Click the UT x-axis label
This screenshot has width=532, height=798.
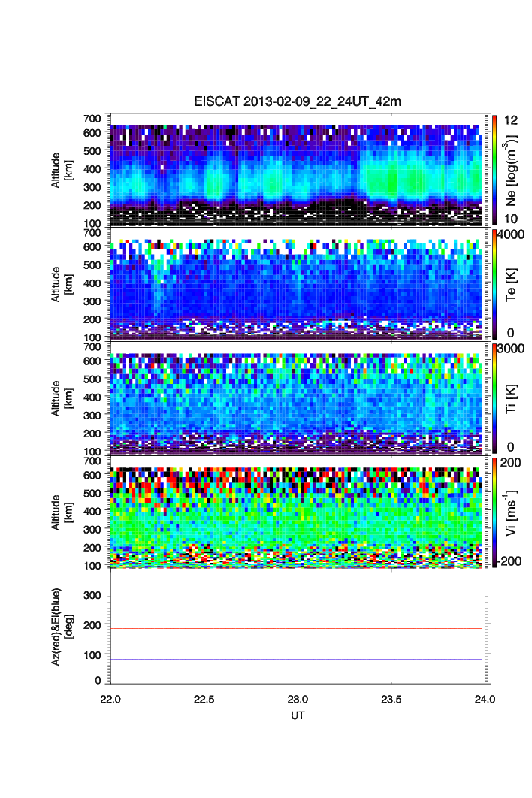click(x=298, y=715)
